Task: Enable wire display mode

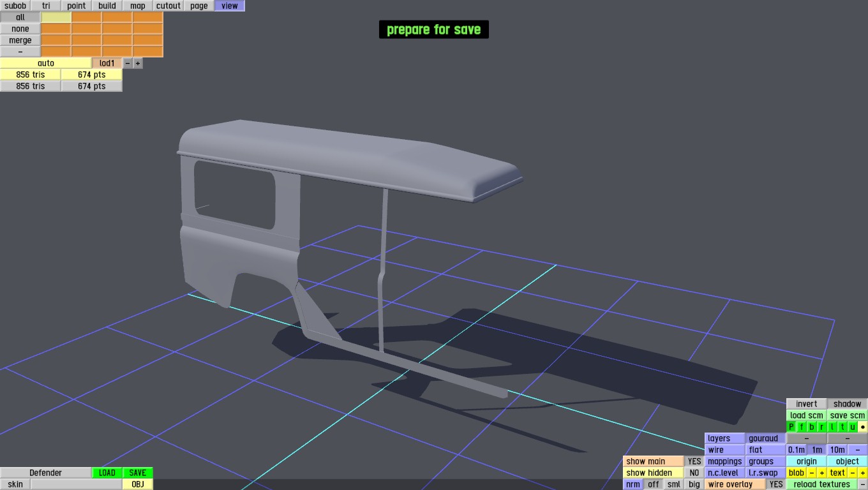Action: click(725, 450)
